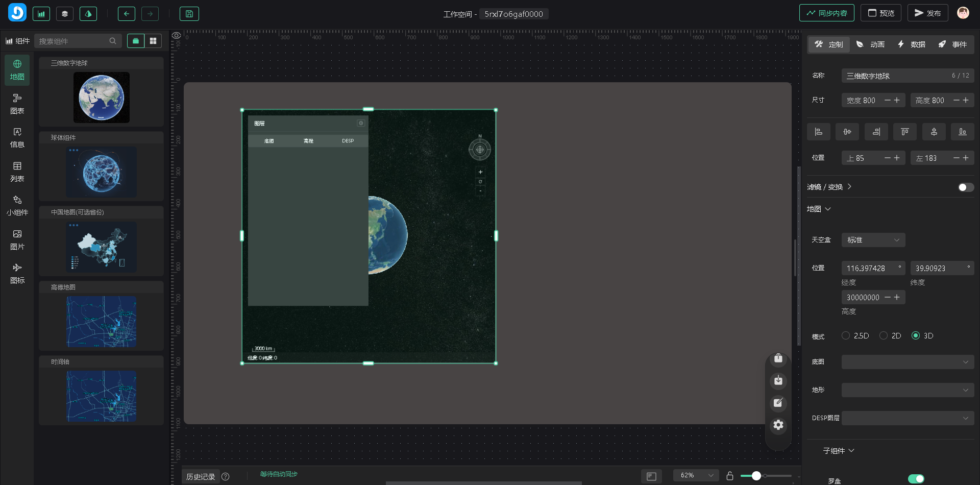Viewport: 980px width, 485px height.
Task: Select the 2D mode radio button
Action: click(x=884, y=335)
